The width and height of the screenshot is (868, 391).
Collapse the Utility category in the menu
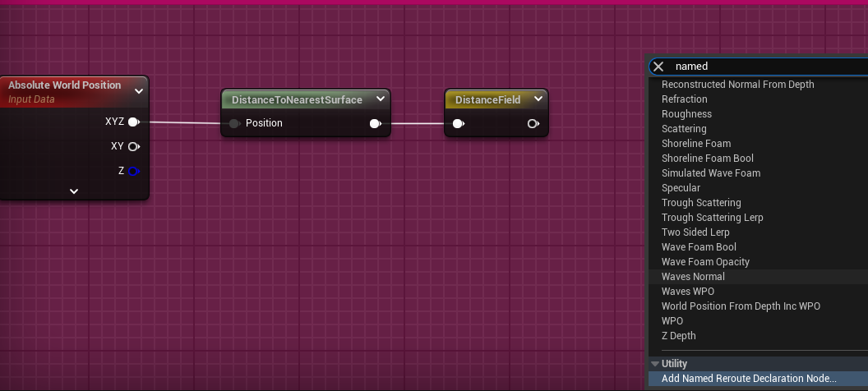click(x=655, y=364)
